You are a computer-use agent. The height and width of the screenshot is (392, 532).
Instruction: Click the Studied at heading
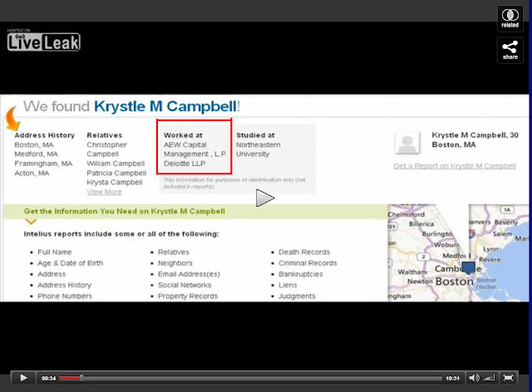coord(255,135)
